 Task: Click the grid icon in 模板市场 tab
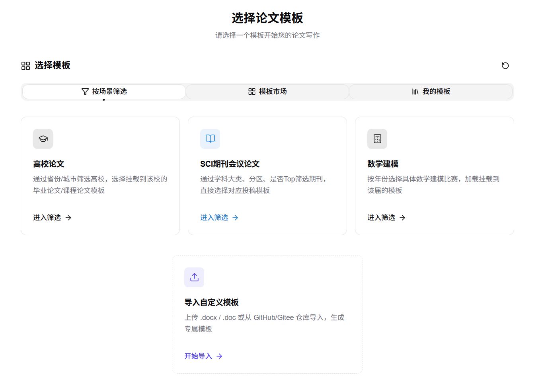click(x=252, y=92)
